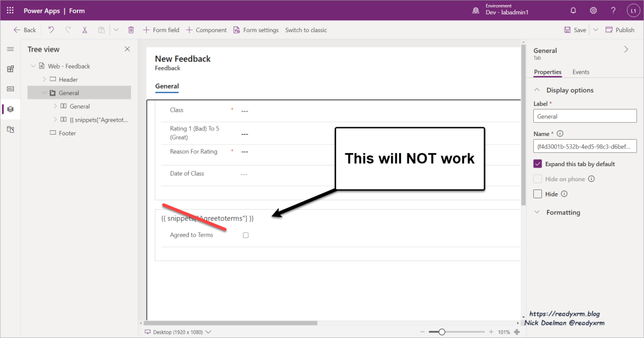Click the Publish button
Image resolution: width=644 pixels, height=338 pixels.
coord(619,30)
